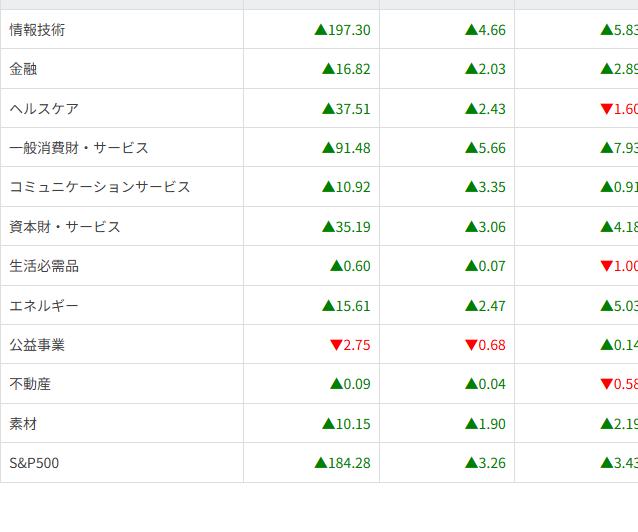
Task: Click the red down arrow beside 2.75
Action: tap(336, 345)
